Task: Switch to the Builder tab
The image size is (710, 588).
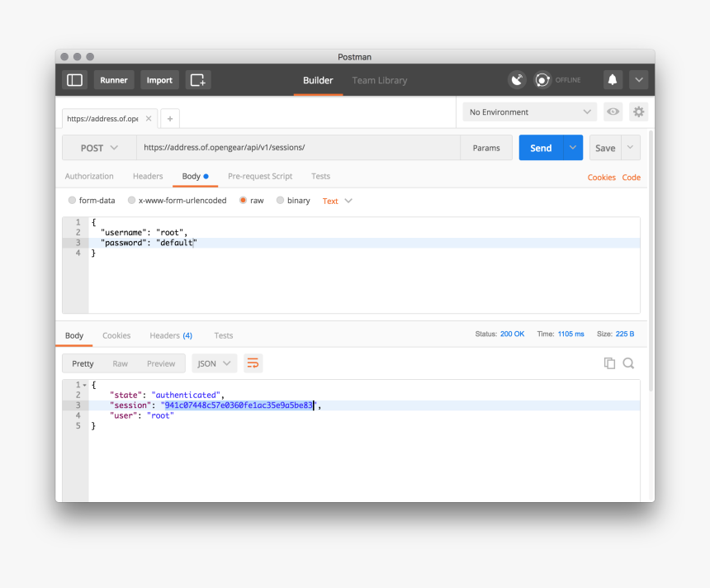Action: 318,80
